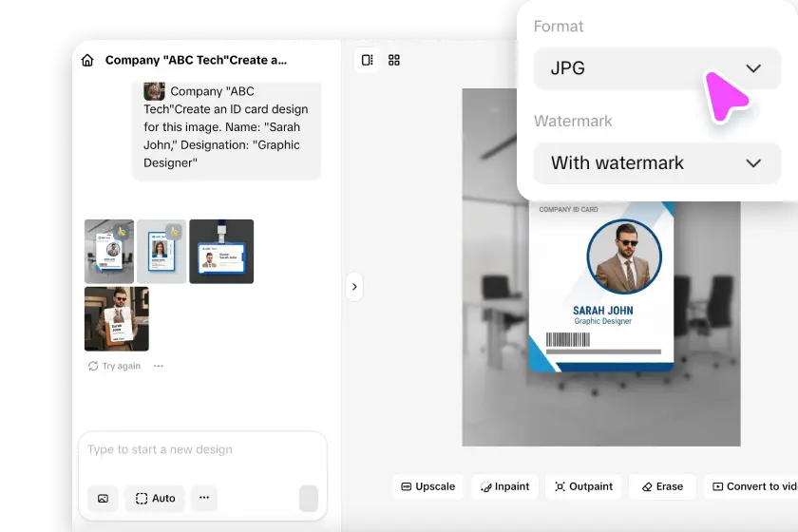
Task: Click the Inpaint brush icon
Action: [486, 487]
